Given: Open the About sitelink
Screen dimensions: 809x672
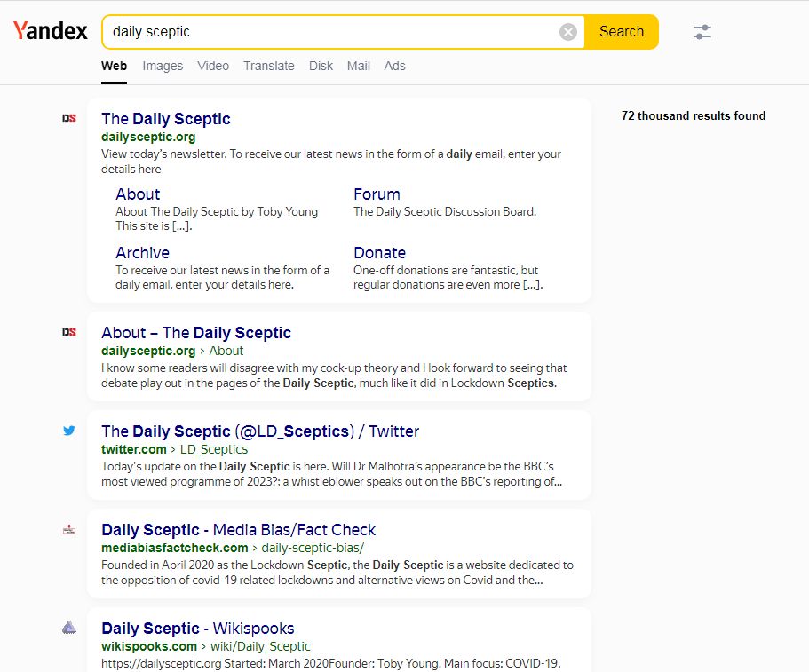Looking at the screenshot, I should pos(138,194).
